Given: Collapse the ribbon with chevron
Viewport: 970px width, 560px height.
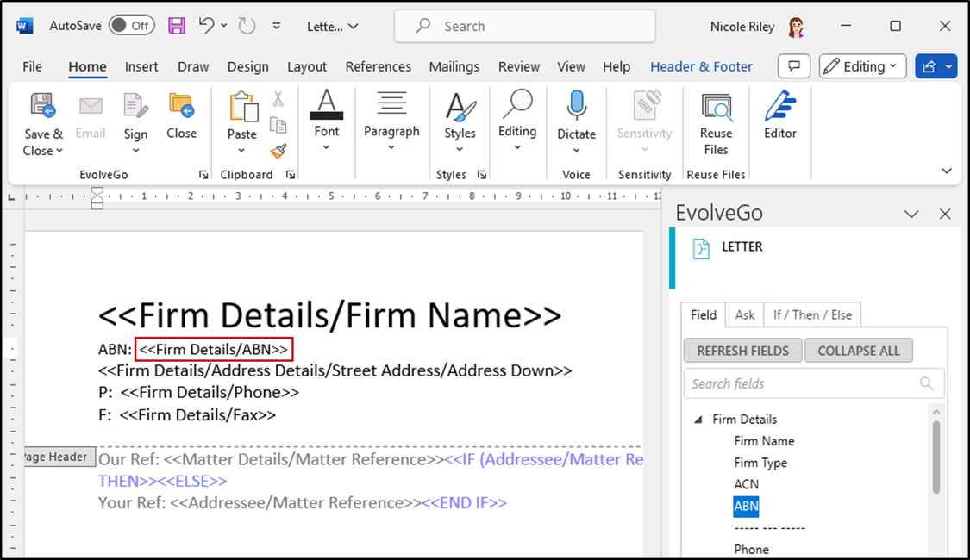Looking at the screenshot, I should tap(947, 171).
